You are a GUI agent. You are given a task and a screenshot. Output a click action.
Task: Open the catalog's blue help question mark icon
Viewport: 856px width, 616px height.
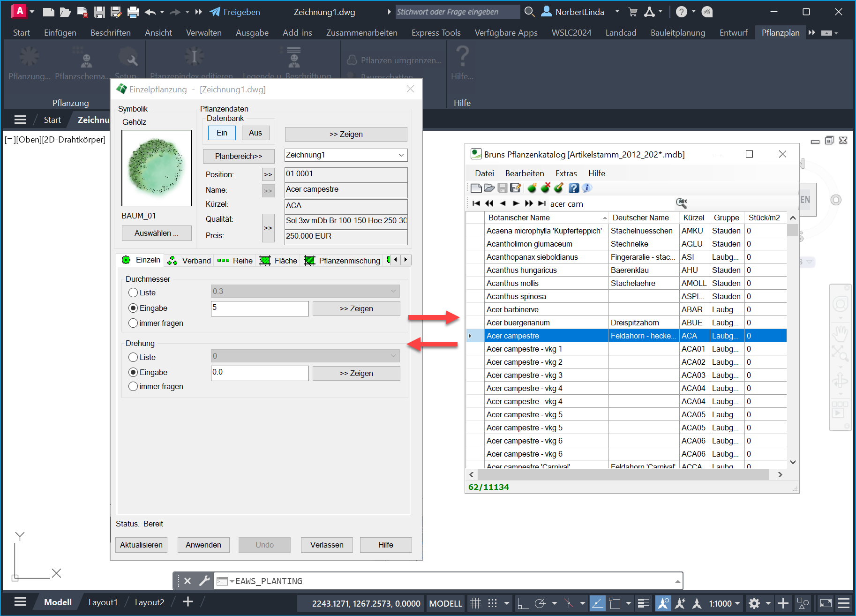coord(574,188)
